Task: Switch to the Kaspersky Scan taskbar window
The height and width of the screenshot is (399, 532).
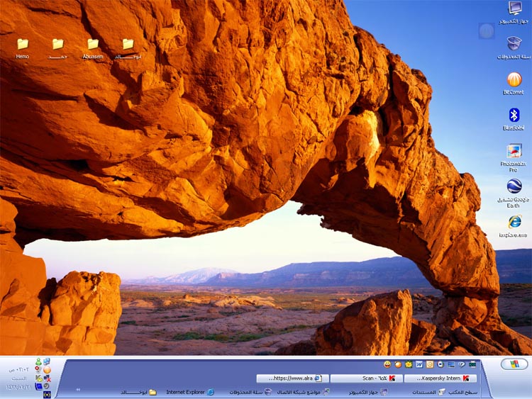Action: pos(367,378)
